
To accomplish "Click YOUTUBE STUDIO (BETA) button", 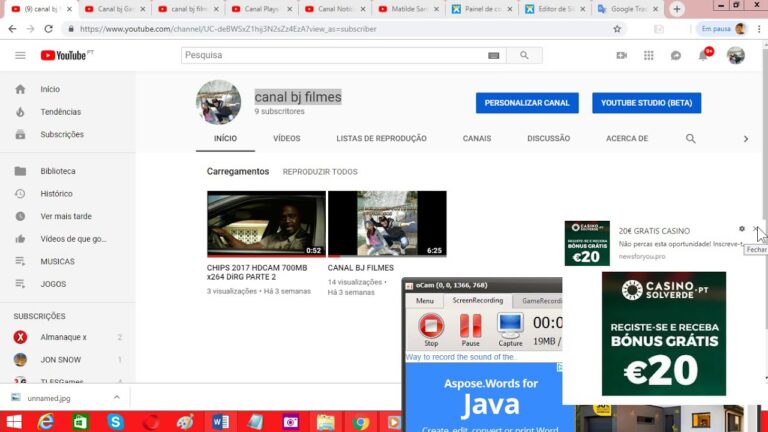I will point(647,103).
